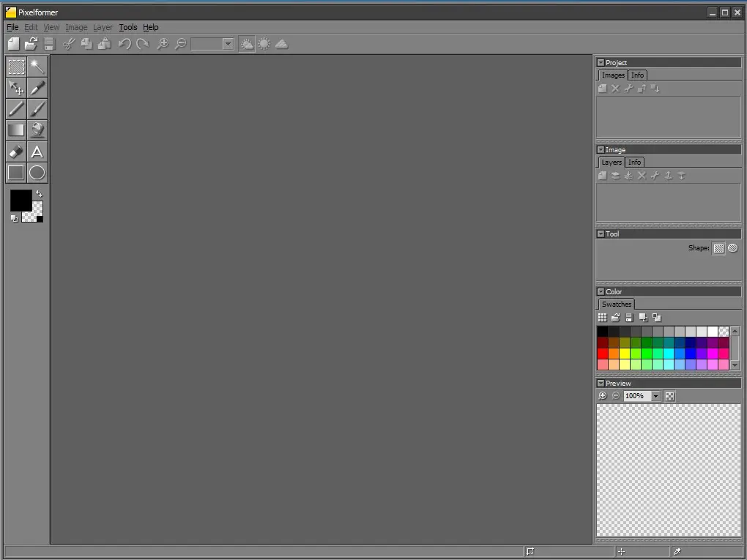Pick the pure black swatch
The image size is (747, 560).
pos(603,332)
